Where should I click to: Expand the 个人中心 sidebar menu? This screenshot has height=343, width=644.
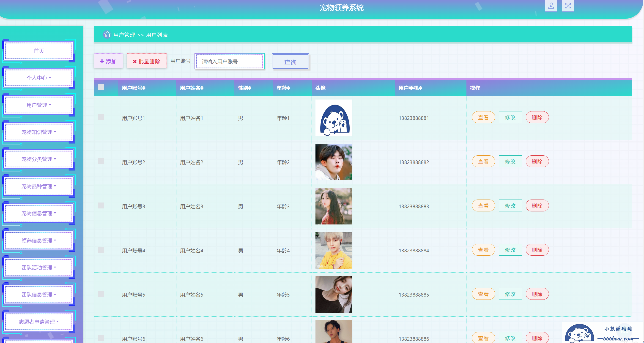(39, 78)
